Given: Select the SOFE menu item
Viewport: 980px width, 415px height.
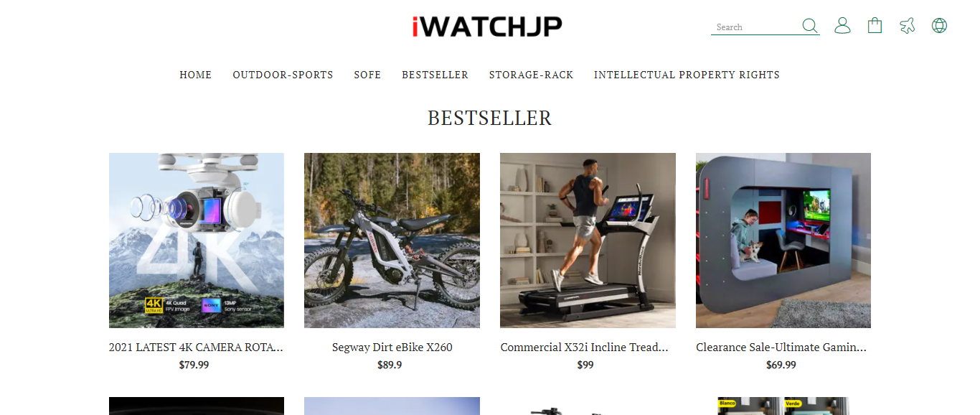Looking at the screenshot, I should pos(367,75).
